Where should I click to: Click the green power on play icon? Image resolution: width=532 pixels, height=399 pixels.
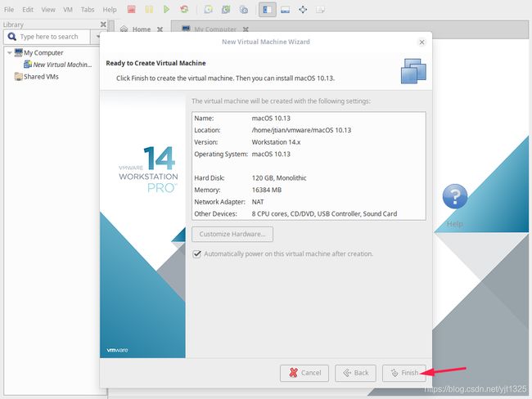[x=166, y=10]
